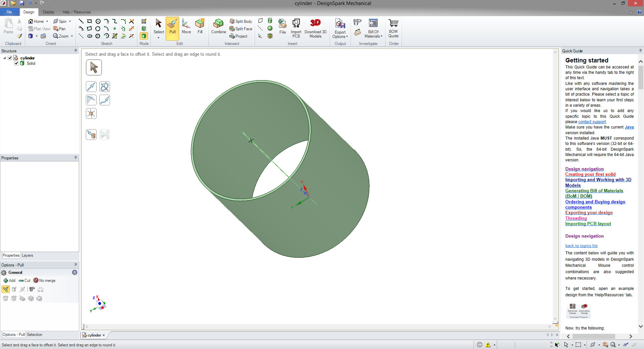Click the contact support link
The height and width of the screenshot is (349, 644).
pyautogui.click(x=592, y=122)
